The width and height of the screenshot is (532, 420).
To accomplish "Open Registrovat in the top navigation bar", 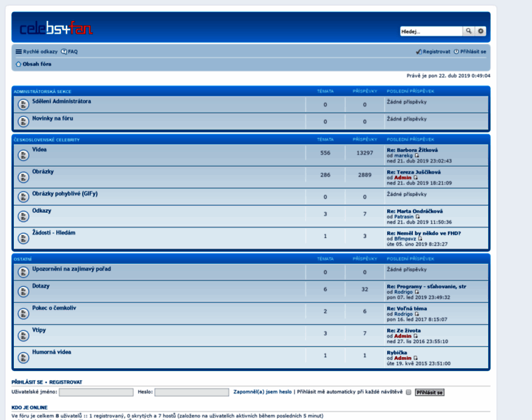I will pos(433,52).
